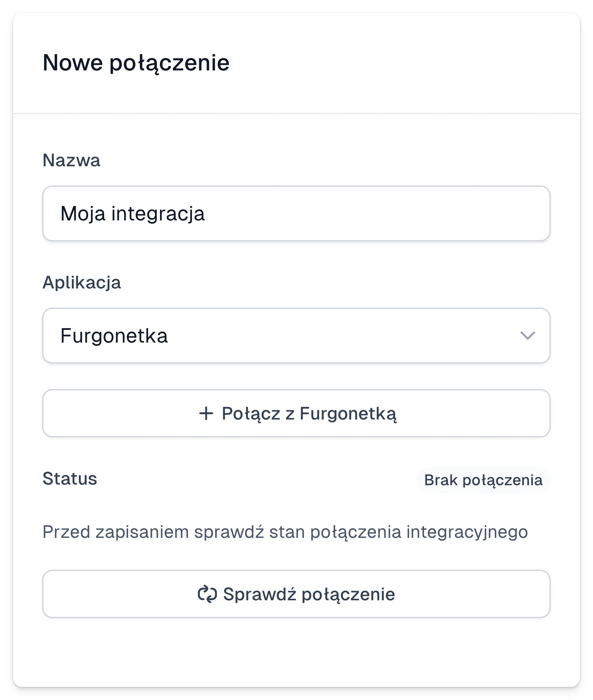Click the Nowe połączenie heading
This screenshot has width=593, height=700.
pyautogui.click(x=136, y=63)
